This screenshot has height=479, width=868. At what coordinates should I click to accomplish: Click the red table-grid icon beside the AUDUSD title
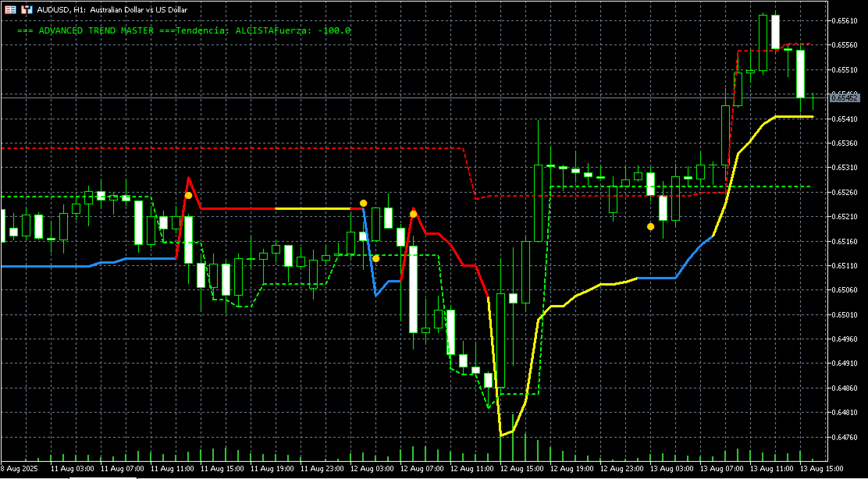[10, 9]
